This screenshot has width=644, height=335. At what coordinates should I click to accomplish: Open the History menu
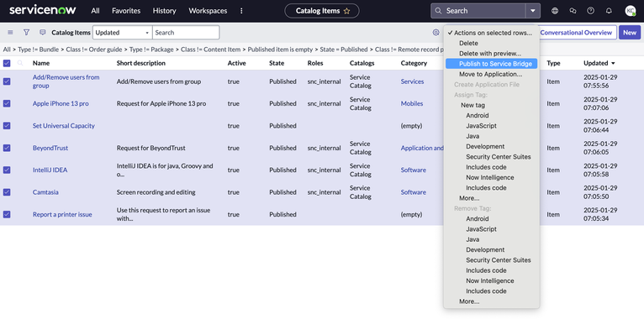click(164, 11)
